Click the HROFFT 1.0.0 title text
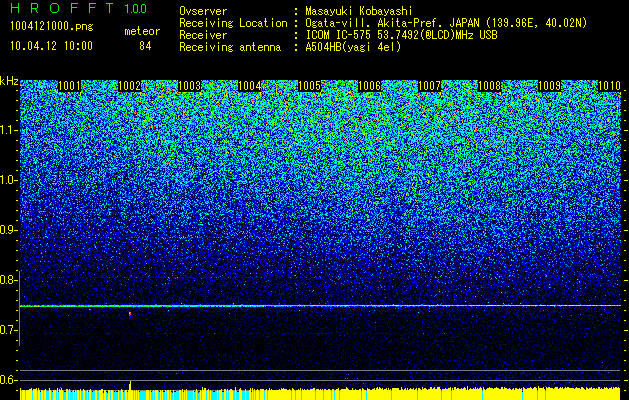This screenshot has width=629, height=400. (79, 8)
